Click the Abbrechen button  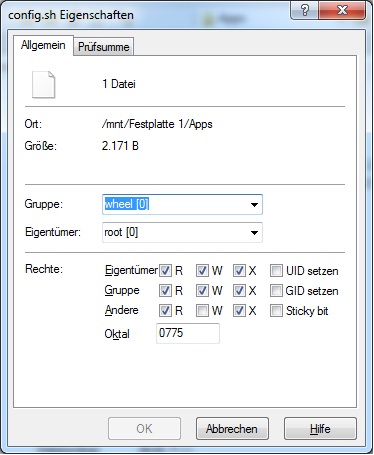(x=232, y=428)
